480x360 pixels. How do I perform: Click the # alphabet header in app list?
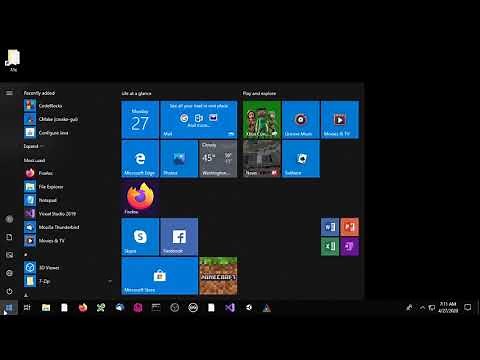26,254
